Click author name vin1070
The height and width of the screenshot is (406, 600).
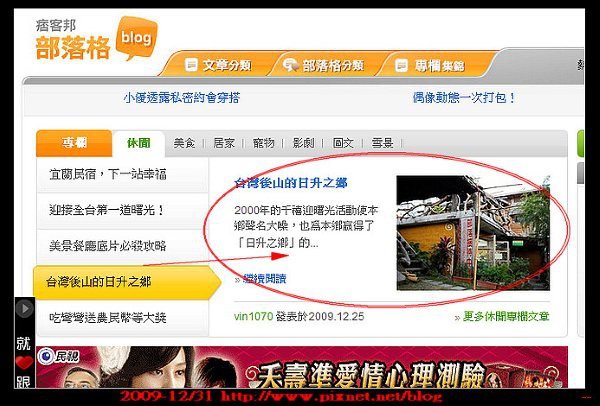tap(253, 316)
